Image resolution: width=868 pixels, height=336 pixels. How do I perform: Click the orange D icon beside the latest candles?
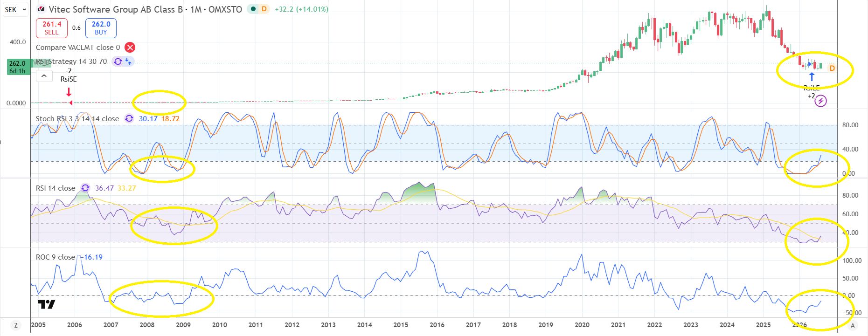click(832, 69)
